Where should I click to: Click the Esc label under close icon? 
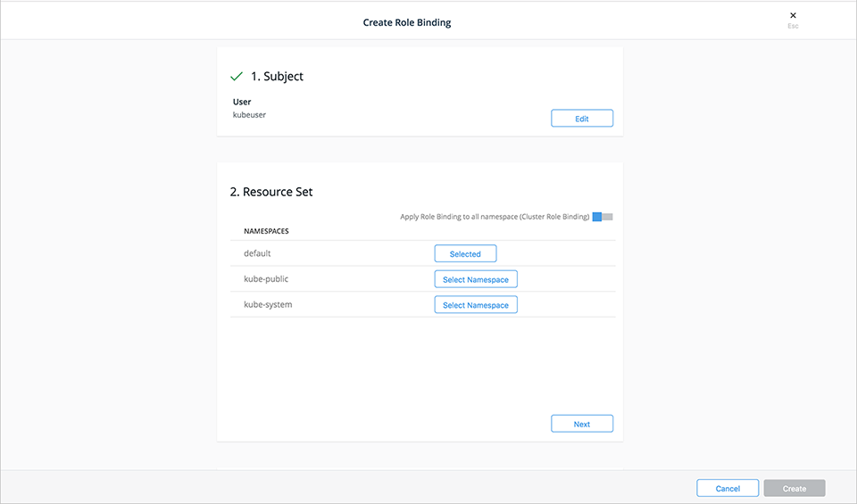point(793,27)
